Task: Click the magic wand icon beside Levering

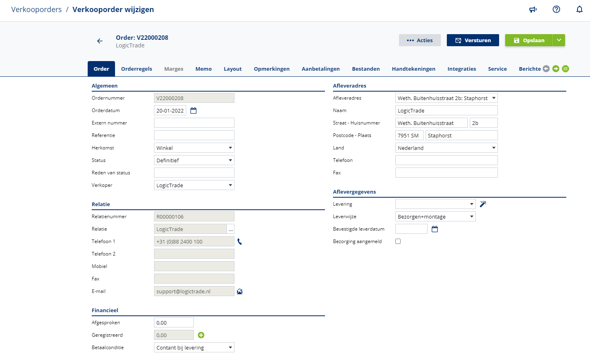Action: (483, 204)
